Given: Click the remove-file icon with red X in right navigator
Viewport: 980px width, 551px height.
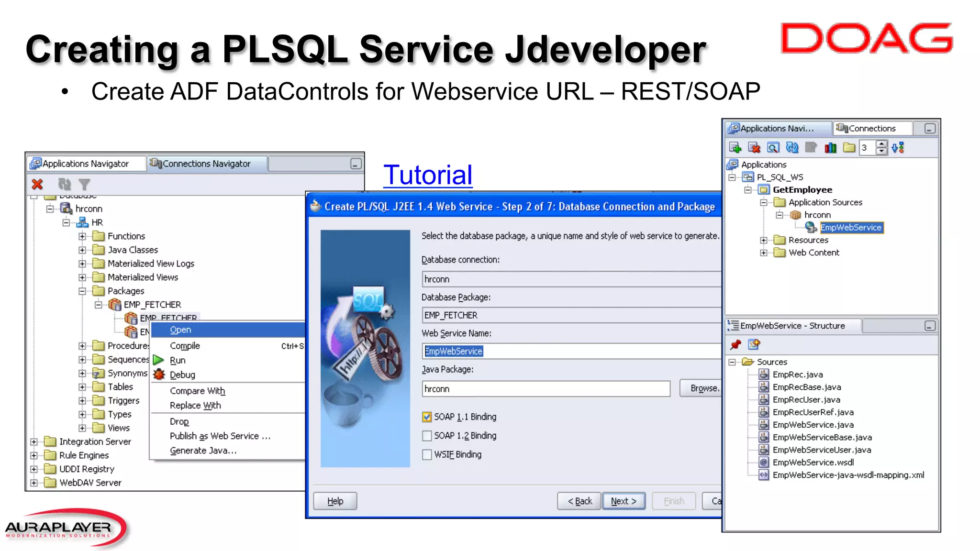Looking at the screenshot, I should tap(754, 148).
